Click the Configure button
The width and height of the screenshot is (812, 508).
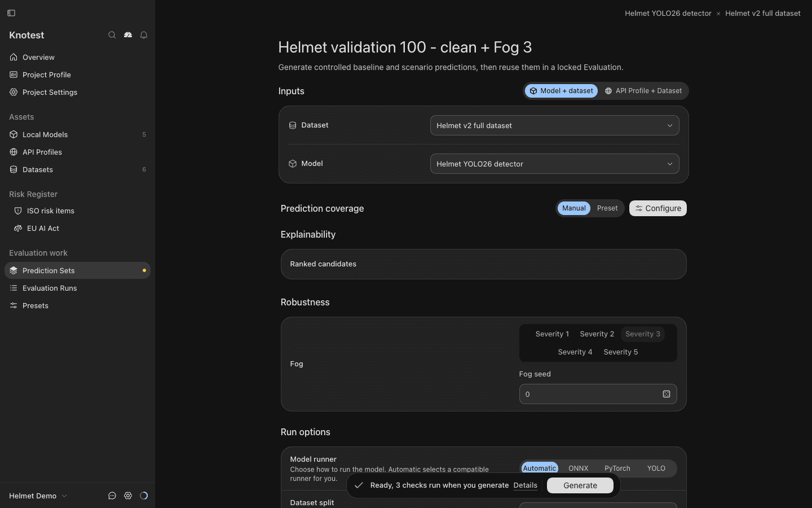[658, 208]
